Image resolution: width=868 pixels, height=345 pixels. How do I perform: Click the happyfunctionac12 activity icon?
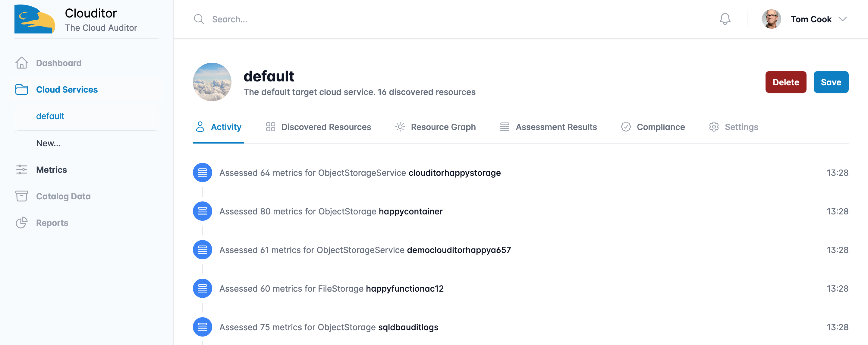tap(202, 288)
